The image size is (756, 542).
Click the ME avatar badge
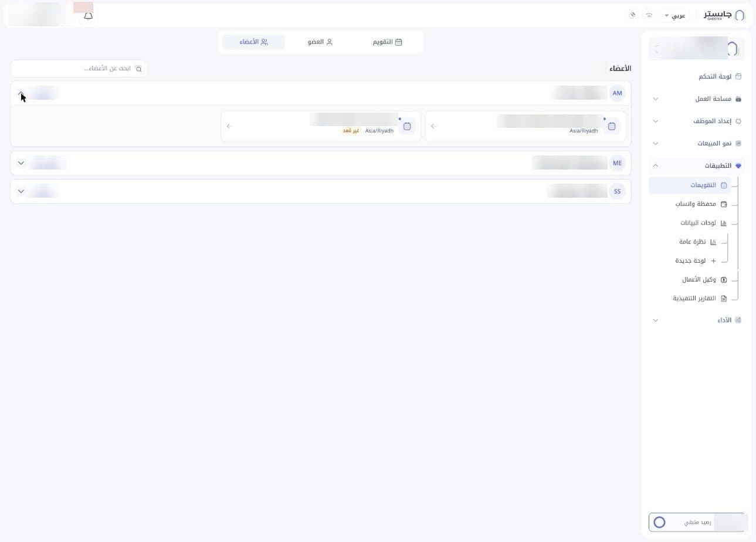pos(617,163)
